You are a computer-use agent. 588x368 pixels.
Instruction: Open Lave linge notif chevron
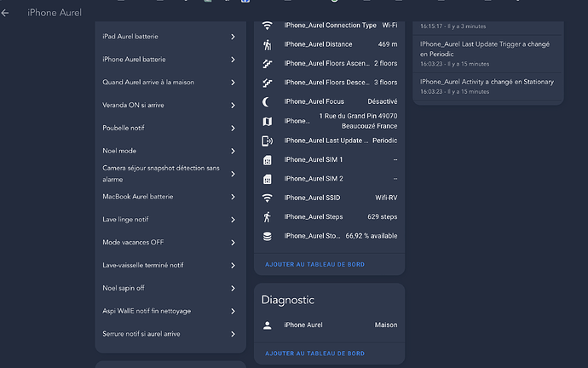coord(233,220)
